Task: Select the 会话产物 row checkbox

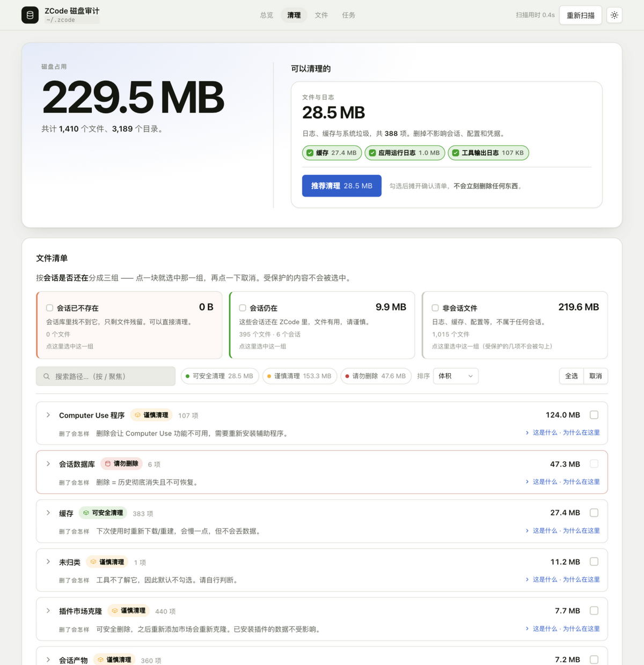Action: 594,660
